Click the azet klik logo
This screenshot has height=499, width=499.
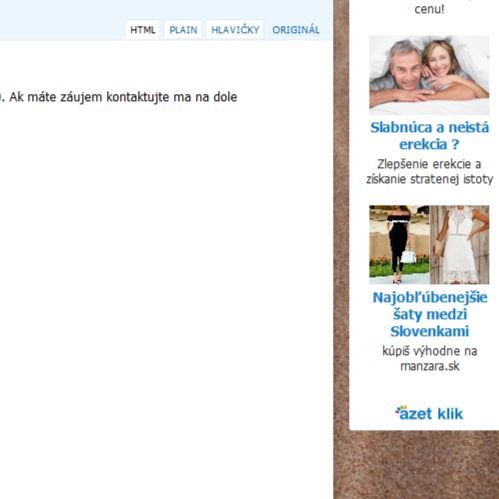(429, 413)
